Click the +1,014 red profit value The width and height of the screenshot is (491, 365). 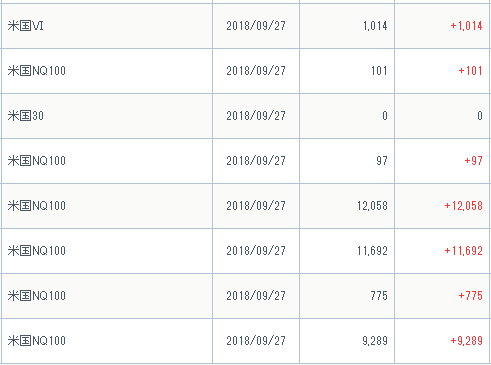pyautogui.click(x=466, y=26)
